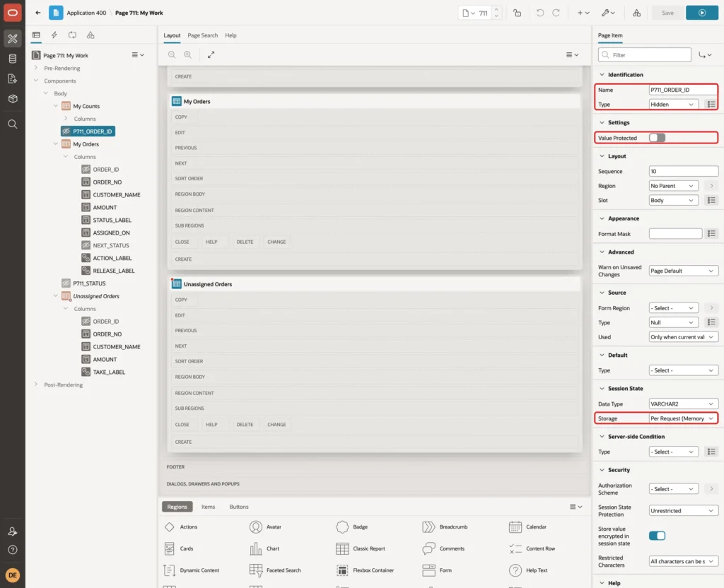Open Application 400 breadcrumb link

[86, 13]
